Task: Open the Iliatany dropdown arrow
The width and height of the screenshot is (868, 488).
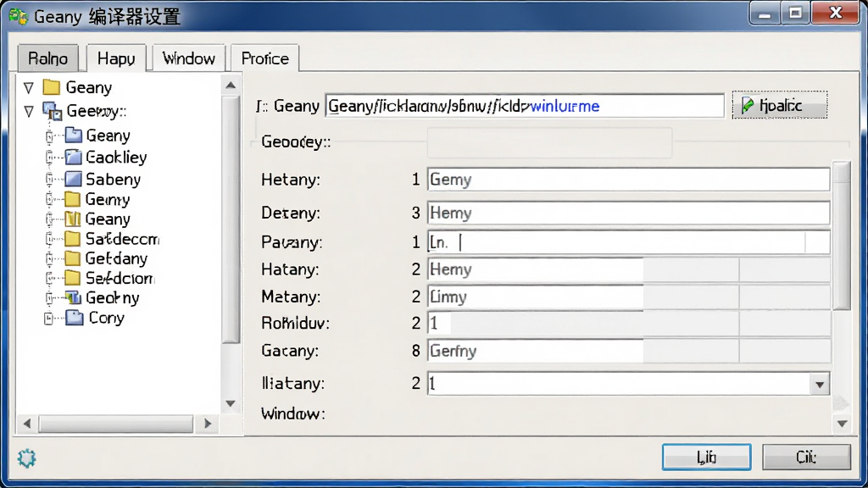Action: tap(820, 384)
